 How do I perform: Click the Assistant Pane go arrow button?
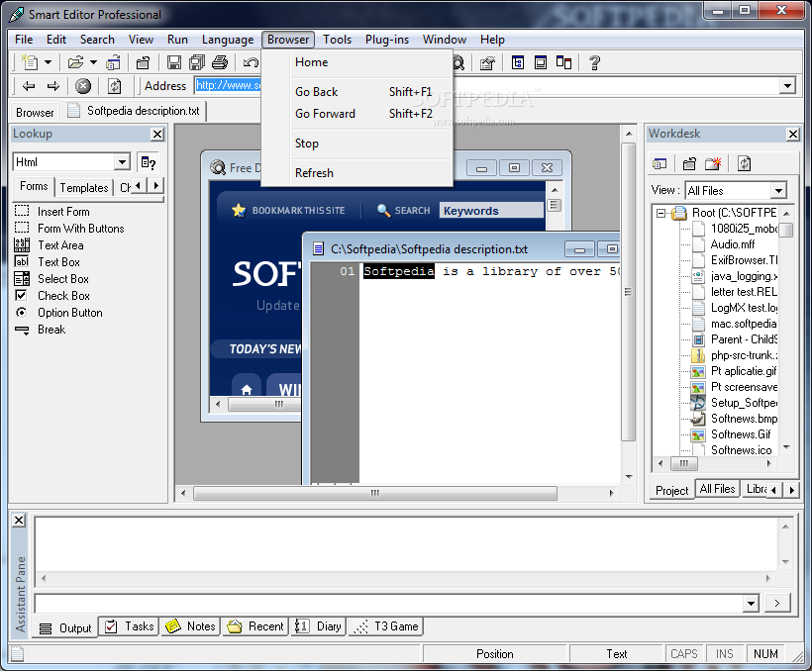[x=776, y=603]
